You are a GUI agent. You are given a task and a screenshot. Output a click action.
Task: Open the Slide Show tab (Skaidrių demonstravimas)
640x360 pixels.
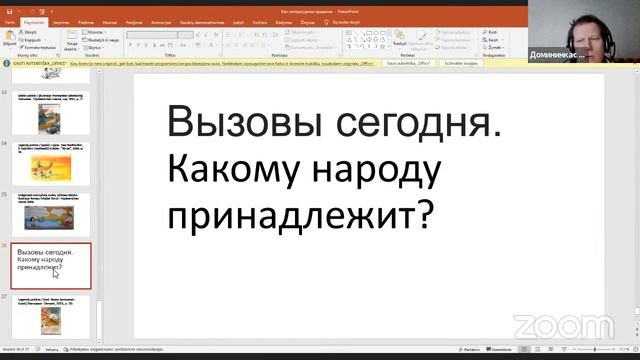pyautogui.click(x=202, y=22)
